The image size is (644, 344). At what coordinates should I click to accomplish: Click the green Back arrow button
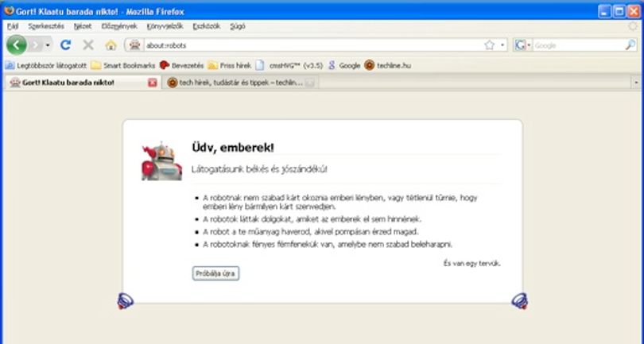(x=17, y=44)
